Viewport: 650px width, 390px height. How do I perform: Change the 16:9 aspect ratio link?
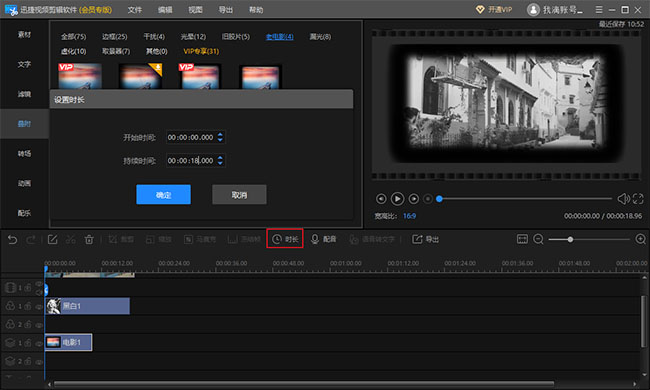click(x=409, y=216)
